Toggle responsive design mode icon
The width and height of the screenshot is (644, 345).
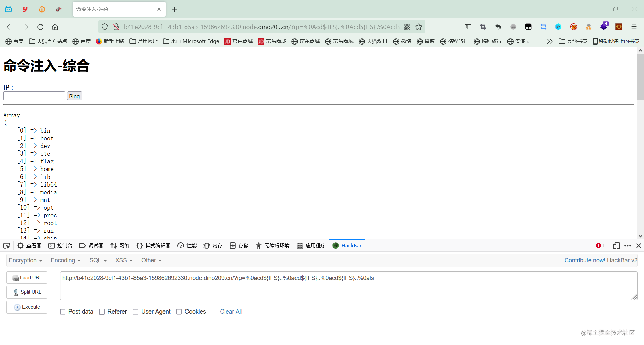click(616, 246)
